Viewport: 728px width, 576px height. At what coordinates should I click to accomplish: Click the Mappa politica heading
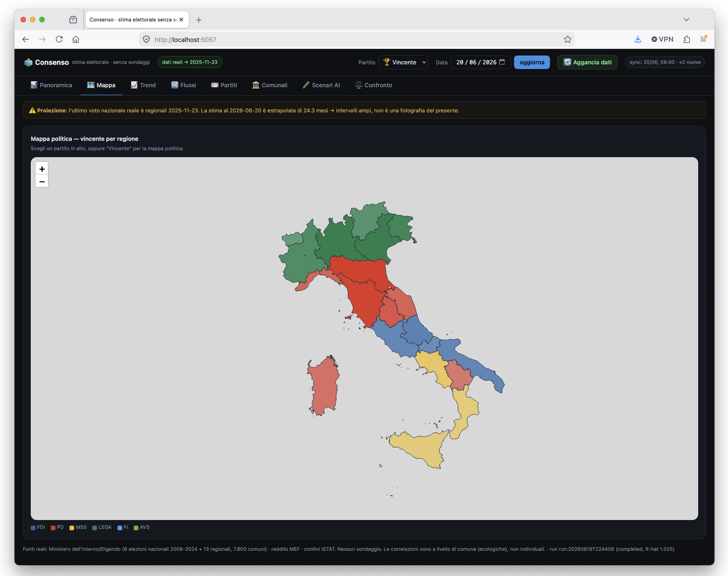click(x=84, y=139)
